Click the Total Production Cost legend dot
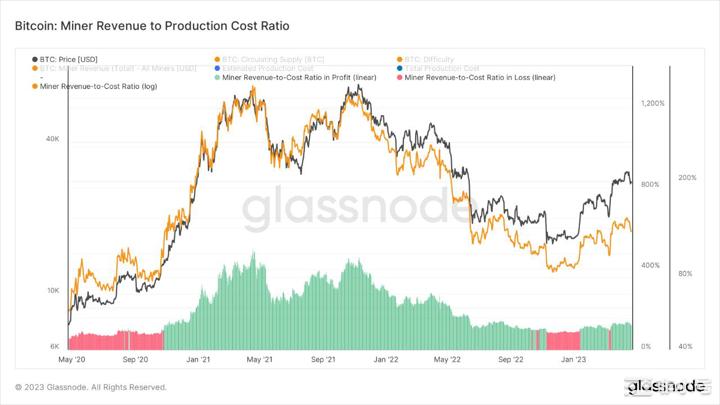The image size is (720, 405). click(x=399, y=69)
